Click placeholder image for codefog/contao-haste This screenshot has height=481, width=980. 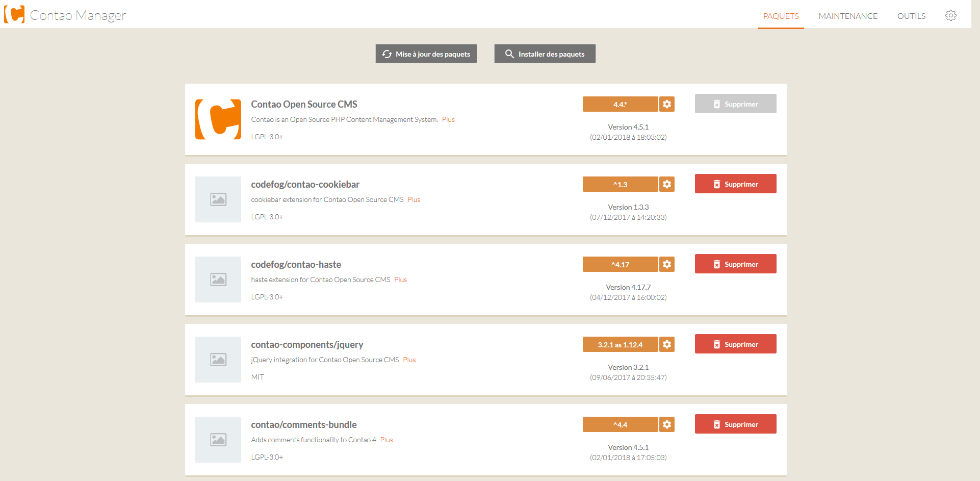[x=218, y=280]
